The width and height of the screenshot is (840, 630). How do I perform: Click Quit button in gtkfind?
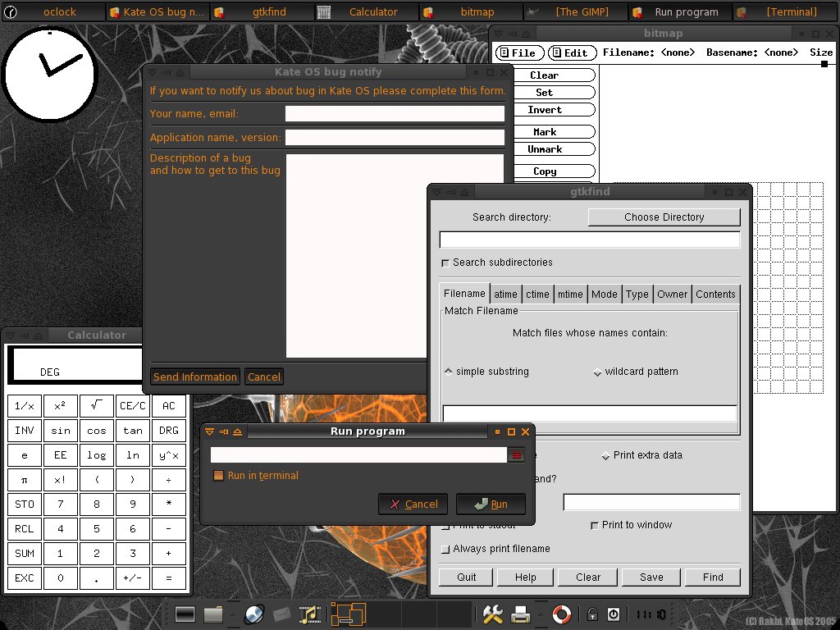coord(466,577)
